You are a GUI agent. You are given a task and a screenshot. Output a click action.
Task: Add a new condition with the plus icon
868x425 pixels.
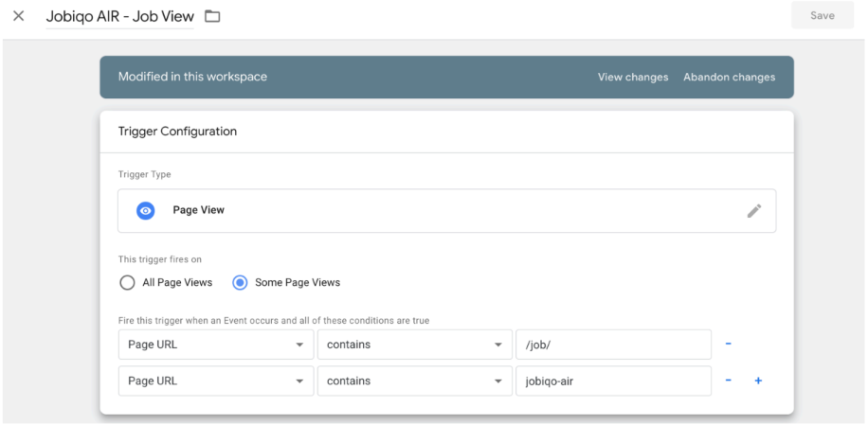point(757,381)
